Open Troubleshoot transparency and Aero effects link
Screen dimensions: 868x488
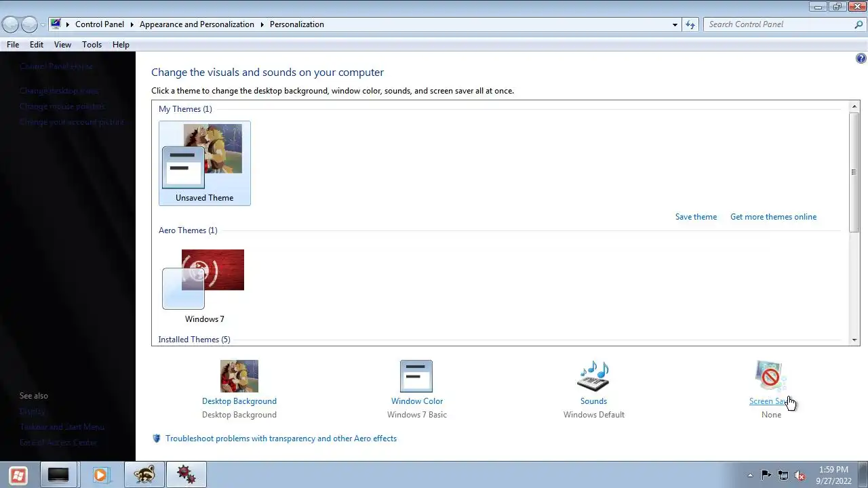click(281, 439)
